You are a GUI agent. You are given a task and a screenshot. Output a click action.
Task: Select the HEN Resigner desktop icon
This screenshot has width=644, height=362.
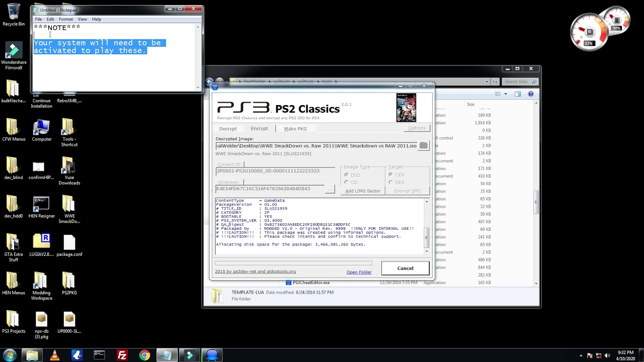click(x=42, y=208)
